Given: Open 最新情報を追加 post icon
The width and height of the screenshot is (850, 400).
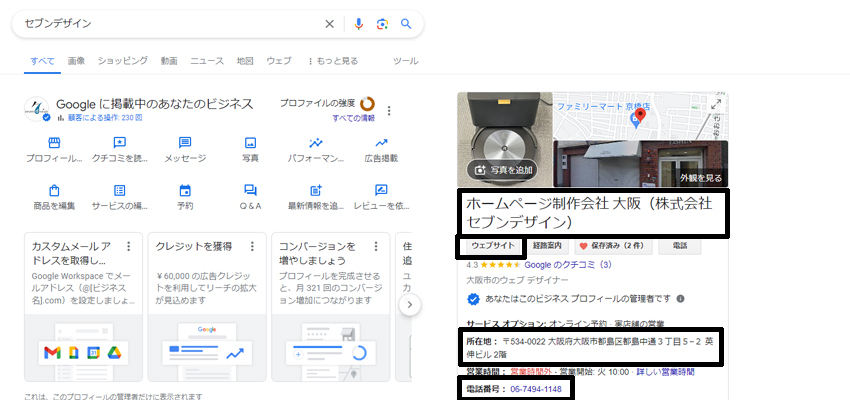Looking at the screenshot, I should click(315, 190).
